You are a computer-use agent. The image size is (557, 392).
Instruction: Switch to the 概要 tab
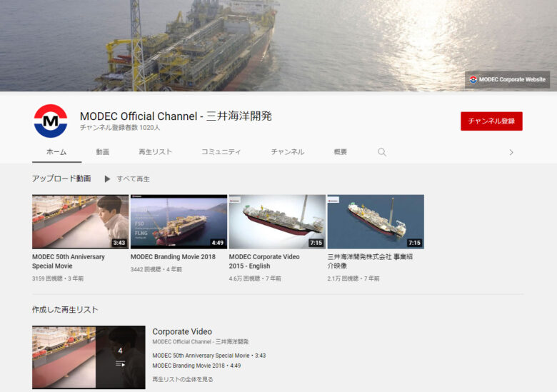click(341, 152)
